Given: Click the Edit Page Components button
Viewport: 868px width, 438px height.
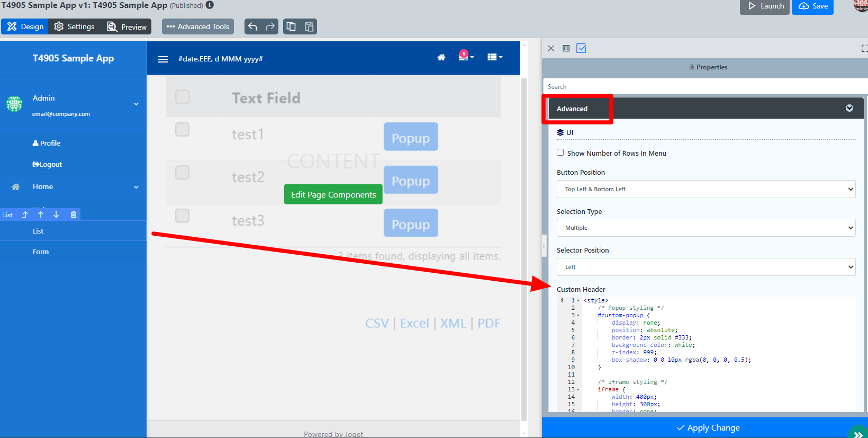Looking at the screenshot, I should click(333, 194).
